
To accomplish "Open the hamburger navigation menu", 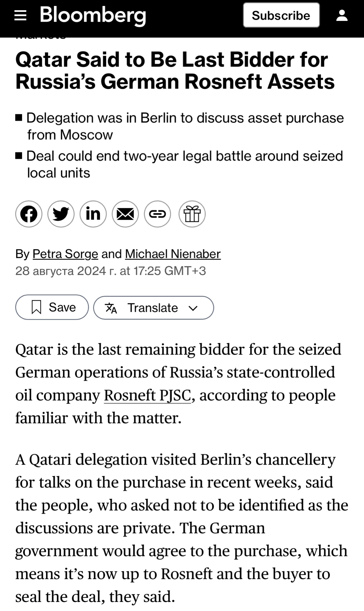I will [x=21, y=15].
